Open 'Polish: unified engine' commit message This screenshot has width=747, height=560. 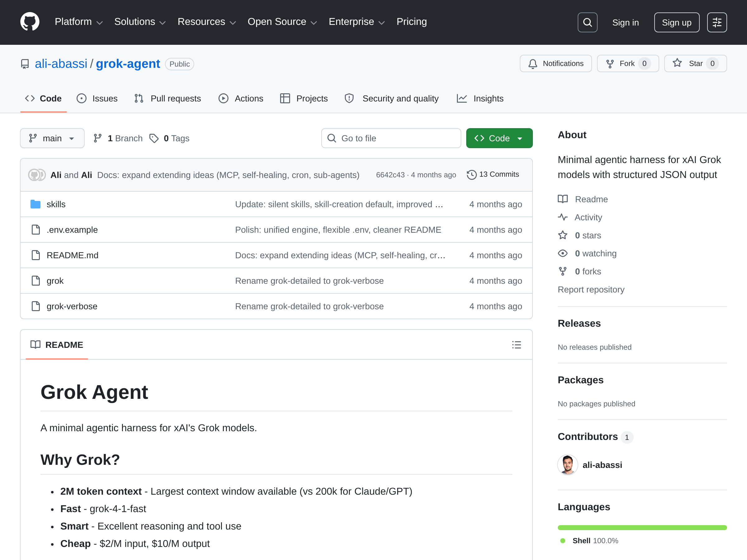338,230
